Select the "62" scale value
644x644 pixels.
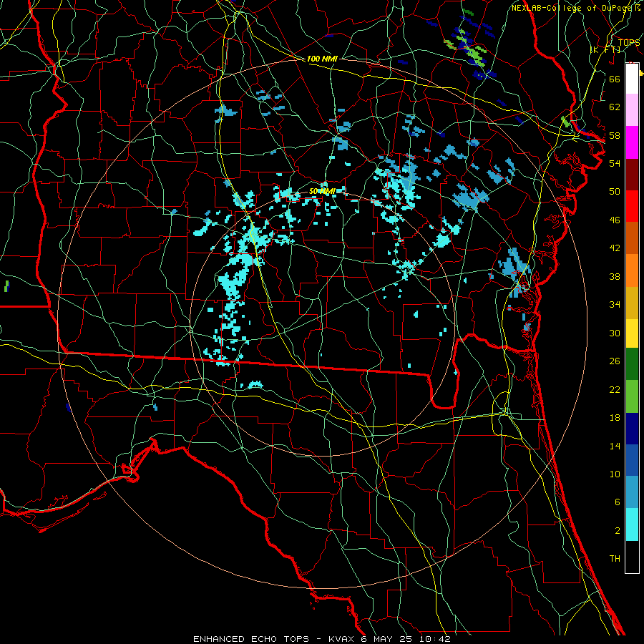coord(615,107)
